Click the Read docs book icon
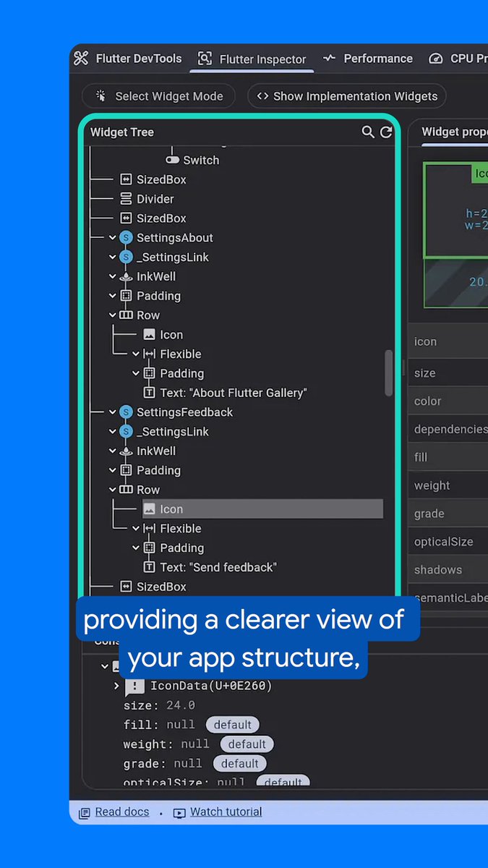The image size is (488, 868). [x=85, y=812]
